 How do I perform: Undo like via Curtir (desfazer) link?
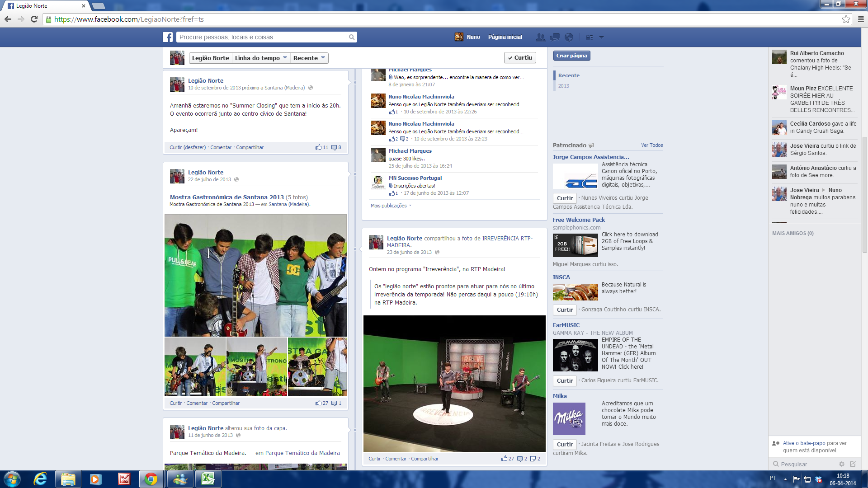point(187,147)
